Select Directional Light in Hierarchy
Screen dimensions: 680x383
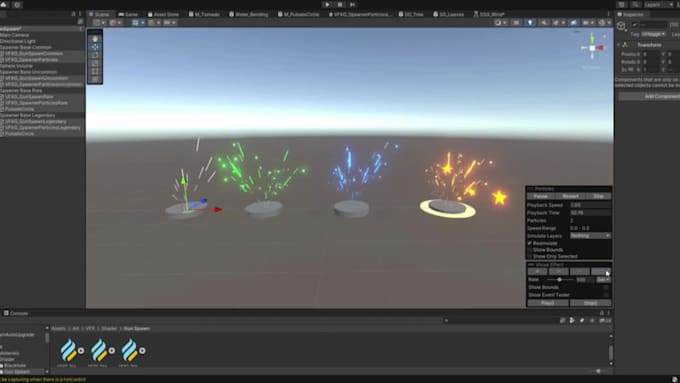pyautogui.click(x=18, y=41)
